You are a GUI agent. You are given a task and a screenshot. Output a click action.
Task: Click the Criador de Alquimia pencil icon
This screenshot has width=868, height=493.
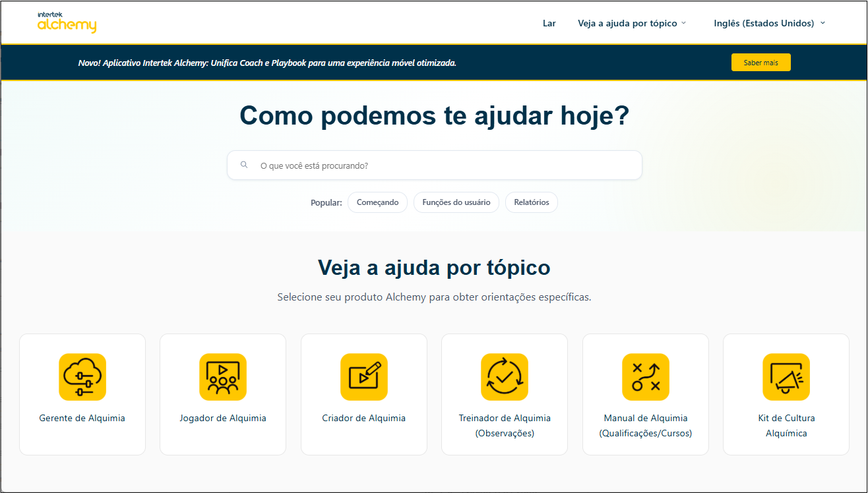[x=364, y=377]
